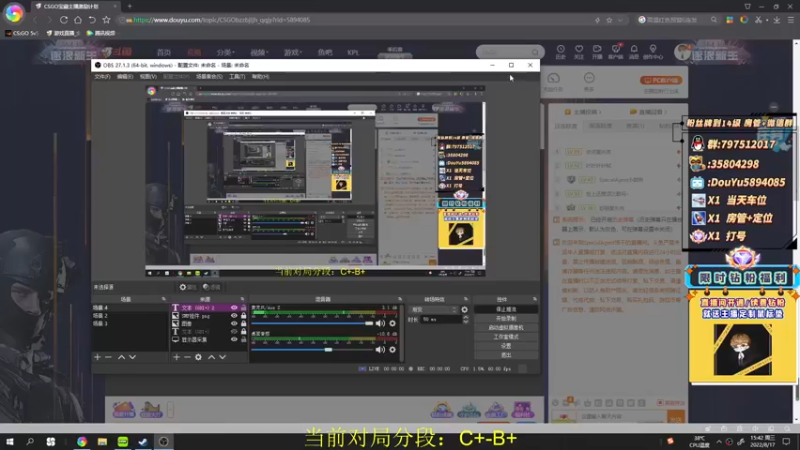Unlock the png component source
The height and width of the screenshot is (450, 800).
(x=243, y=316)
